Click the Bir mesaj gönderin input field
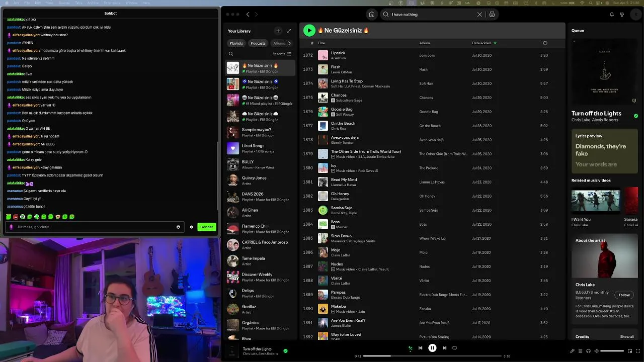The height and width of the screenshot is (362, 644). pos(95,227)
